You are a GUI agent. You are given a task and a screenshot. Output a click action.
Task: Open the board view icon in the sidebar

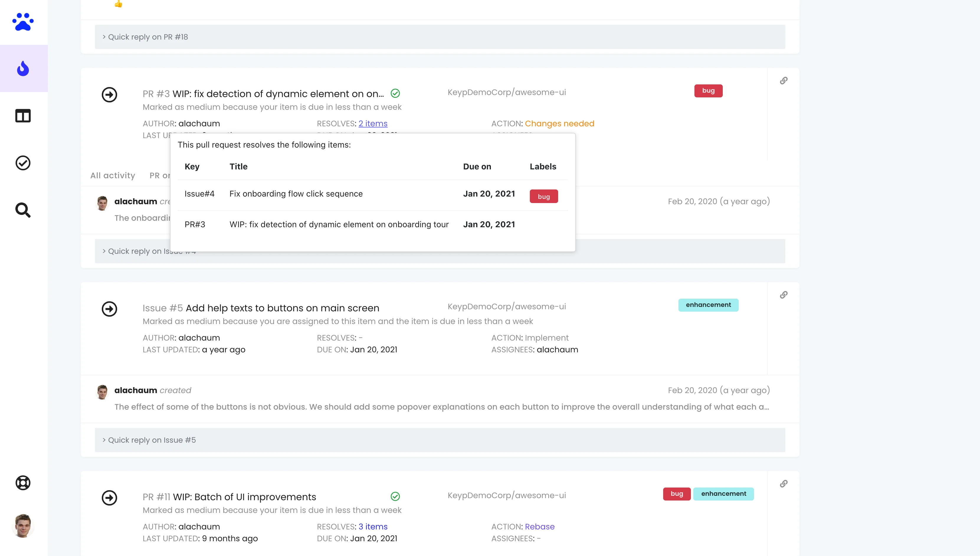tap(23, 116)
